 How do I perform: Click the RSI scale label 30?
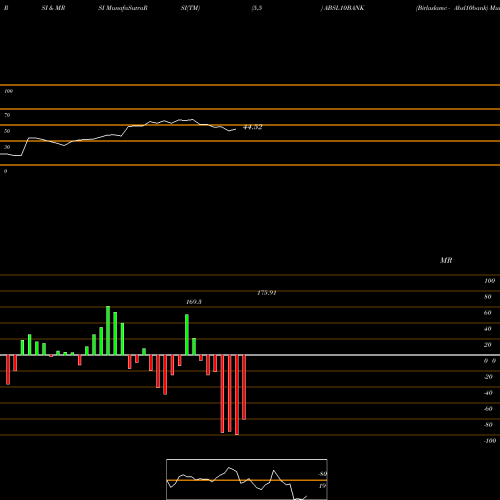7,147
